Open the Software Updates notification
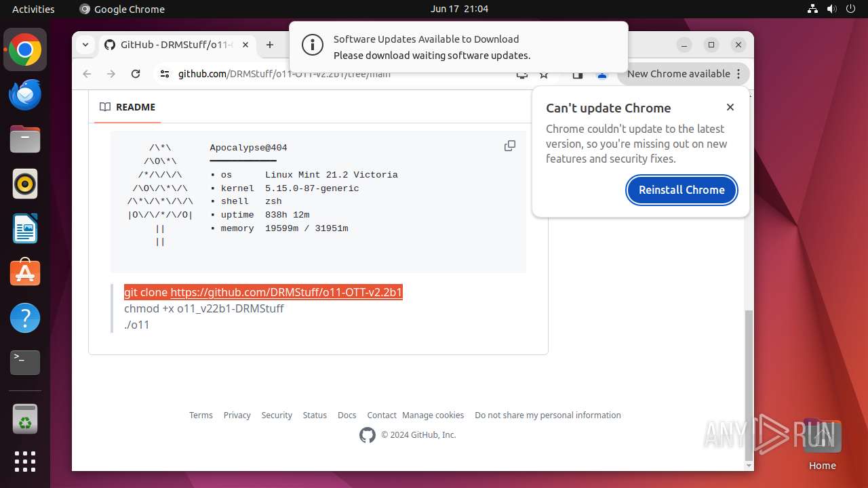Screen dimensions: 868x488 [458, 47]
